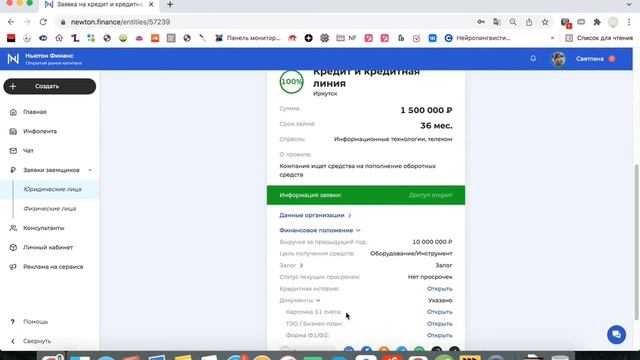Collapse Финансовое положение section
This screenshot has width=640, height=360.
(x=320, y=230)
